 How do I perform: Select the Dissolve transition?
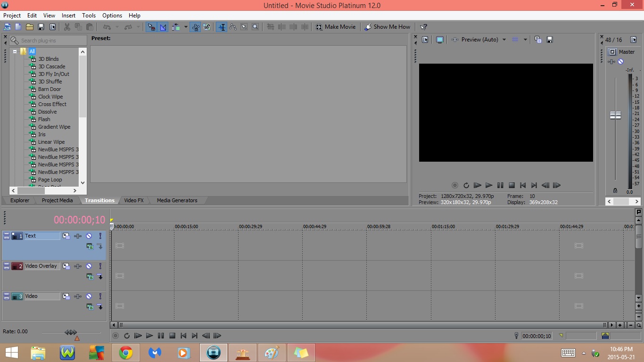(x=47, y=112)
